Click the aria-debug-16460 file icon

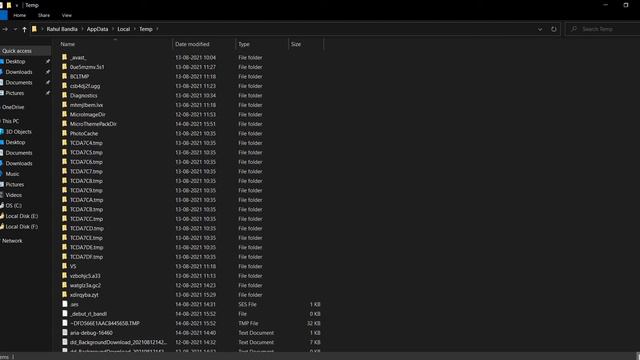64,332
